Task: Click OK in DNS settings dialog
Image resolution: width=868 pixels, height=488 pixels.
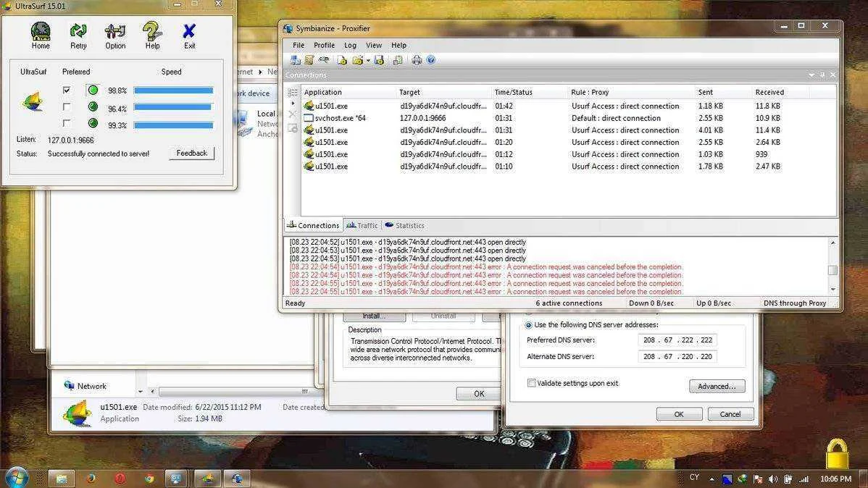Action: [679, 414]
